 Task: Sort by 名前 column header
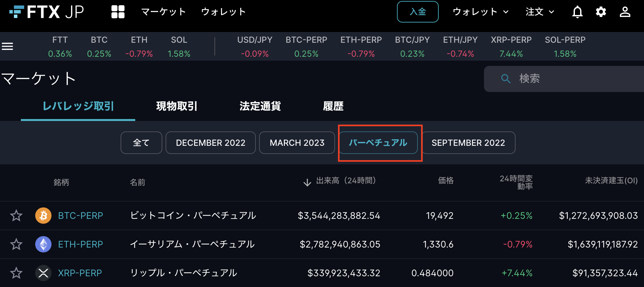point(138,182)
